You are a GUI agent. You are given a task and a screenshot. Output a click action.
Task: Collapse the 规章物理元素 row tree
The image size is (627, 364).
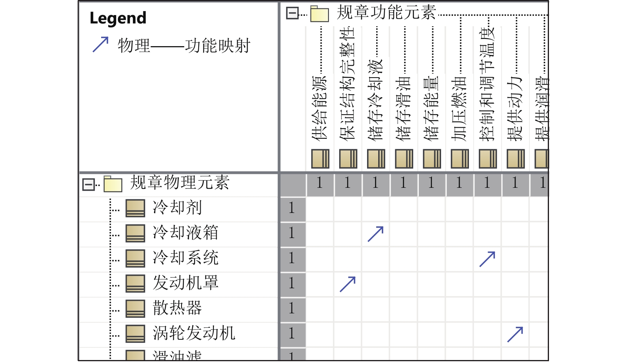88,185
